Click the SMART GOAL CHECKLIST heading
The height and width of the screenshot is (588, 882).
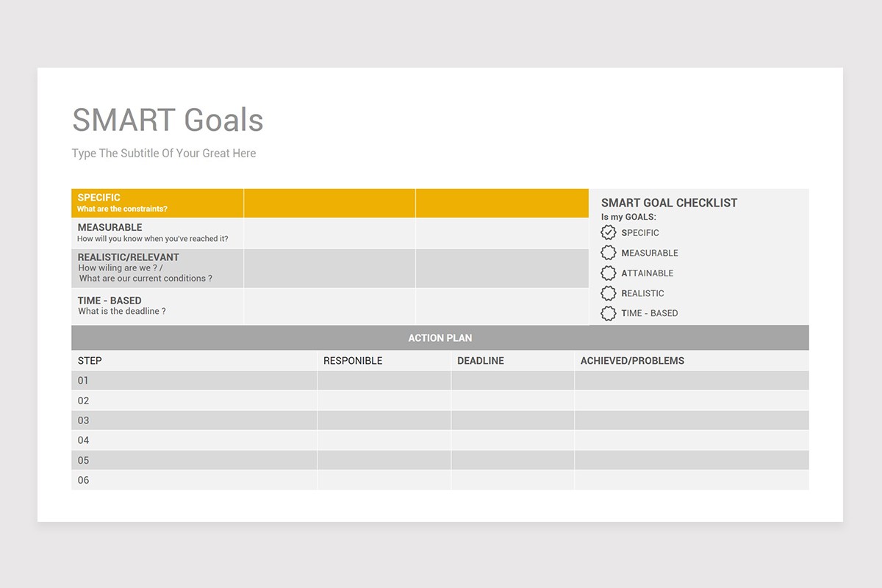[x=669, y=203]
